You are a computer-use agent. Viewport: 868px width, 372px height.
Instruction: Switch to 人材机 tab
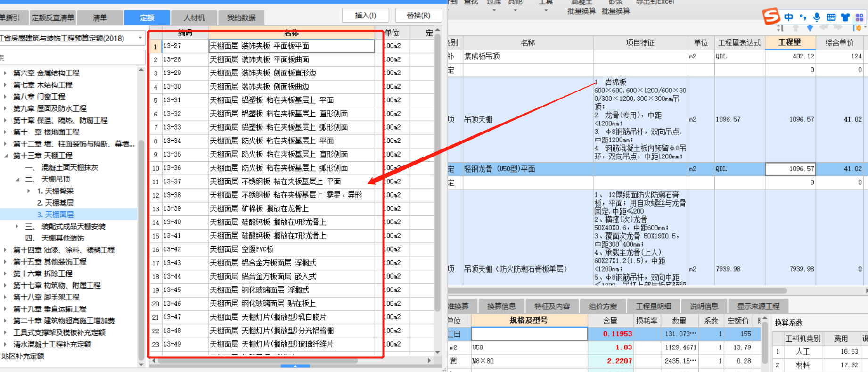194,18
